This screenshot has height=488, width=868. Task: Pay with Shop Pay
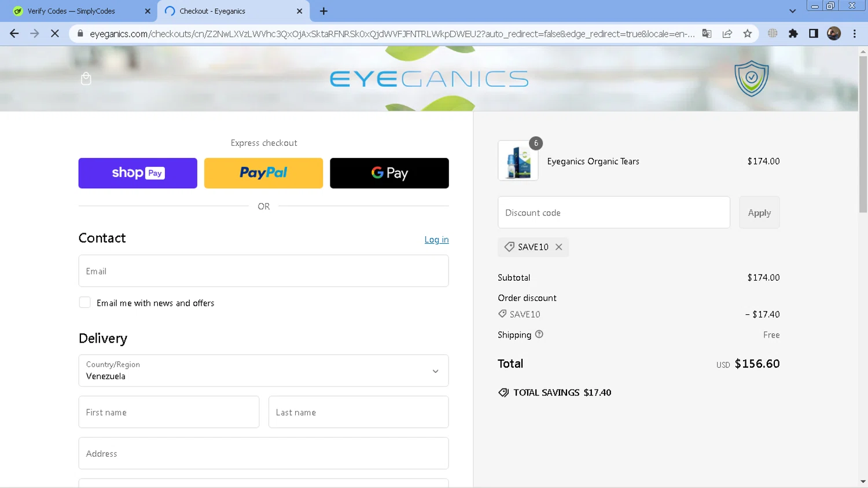138,173
